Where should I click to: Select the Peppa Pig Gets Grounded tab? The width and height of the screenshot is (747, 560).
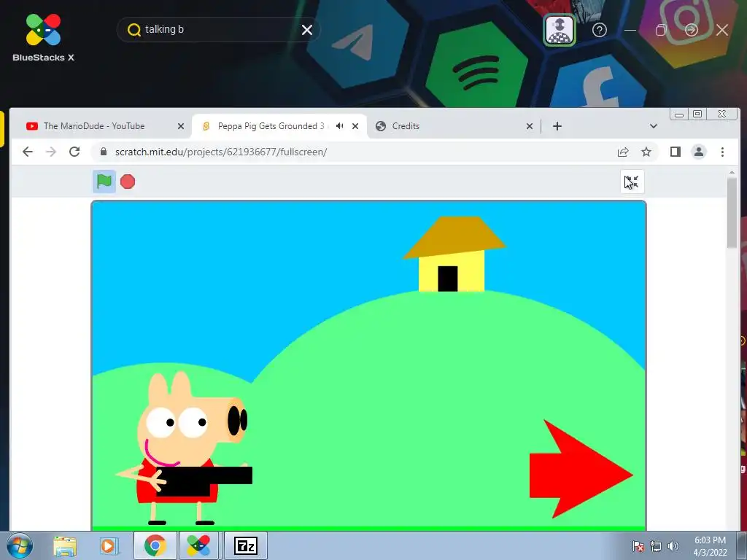tap(271, 126)
